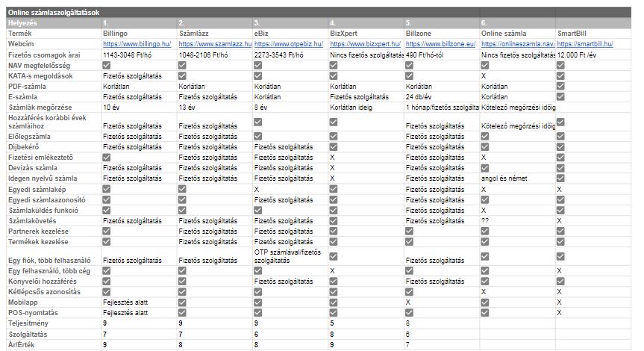Screen dimensions: 644x351
Task: Open the billingo.hu website link
Action: [137, 45]
